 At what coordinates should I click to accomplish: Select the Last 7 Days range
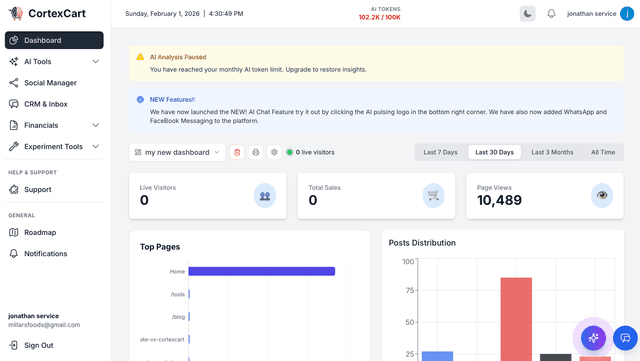(440, 152)
